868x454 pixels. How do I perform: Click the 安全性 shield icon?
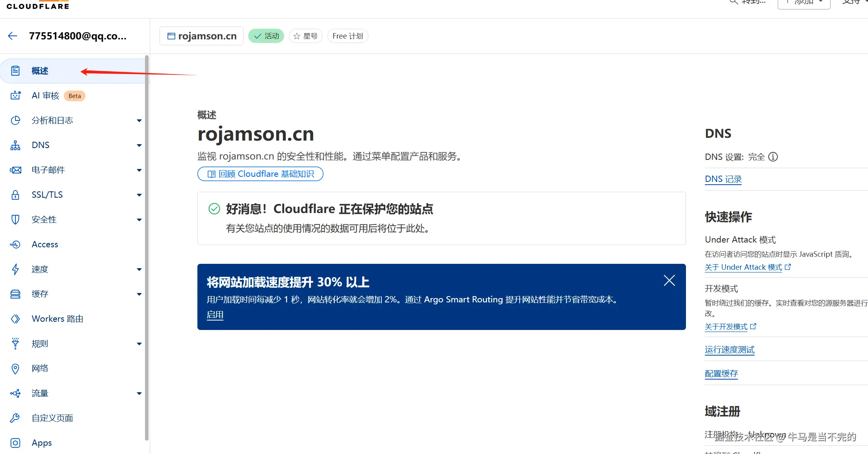15,220
